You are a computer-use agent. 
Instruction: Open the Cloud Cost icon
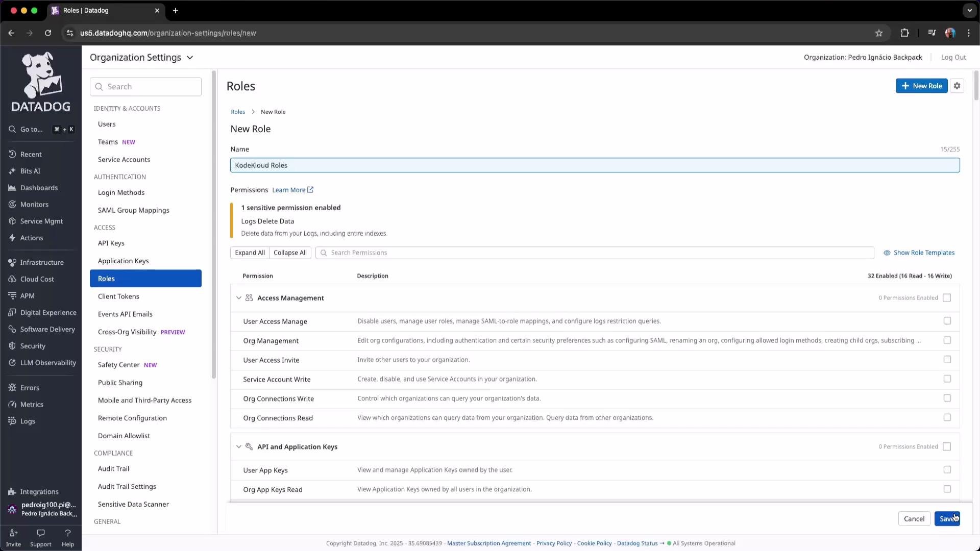tap(12, 279)
